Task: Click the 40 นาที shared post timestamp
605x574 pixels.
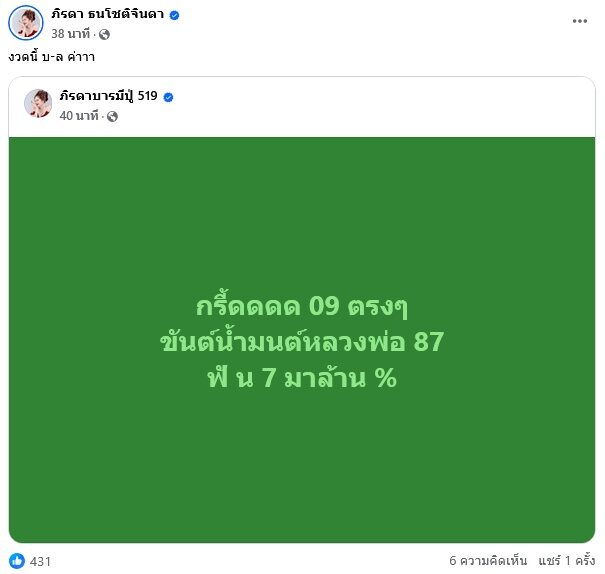Action: point(79,116)
